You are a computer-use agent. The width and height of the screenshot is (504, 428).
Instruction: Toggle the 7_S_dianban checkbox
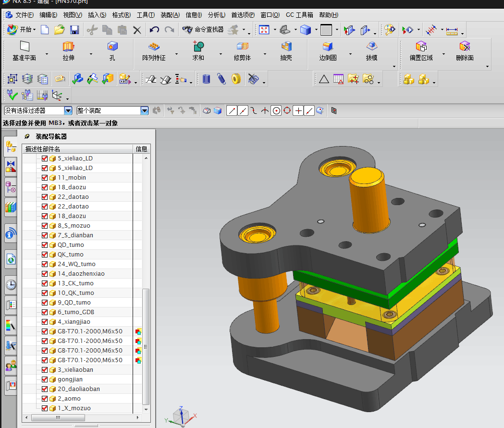tap(45, 235)
